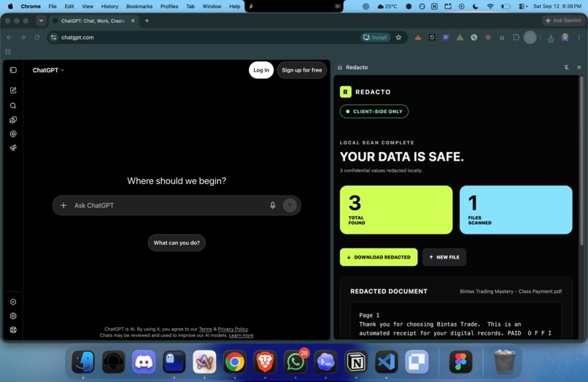Open the Learn more link
Image resolution: width=588 pixels, height=382 pixels.
(241, 335)
